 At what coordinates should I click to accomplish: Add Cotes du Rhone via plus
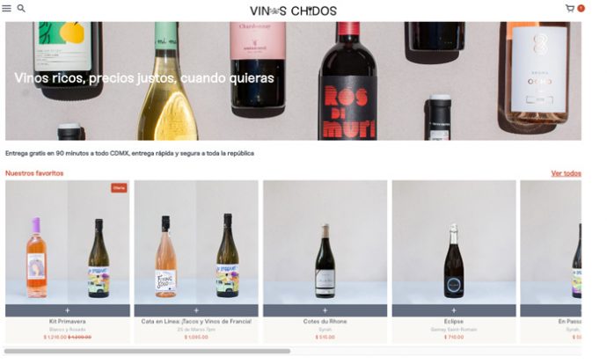[325, 310]
